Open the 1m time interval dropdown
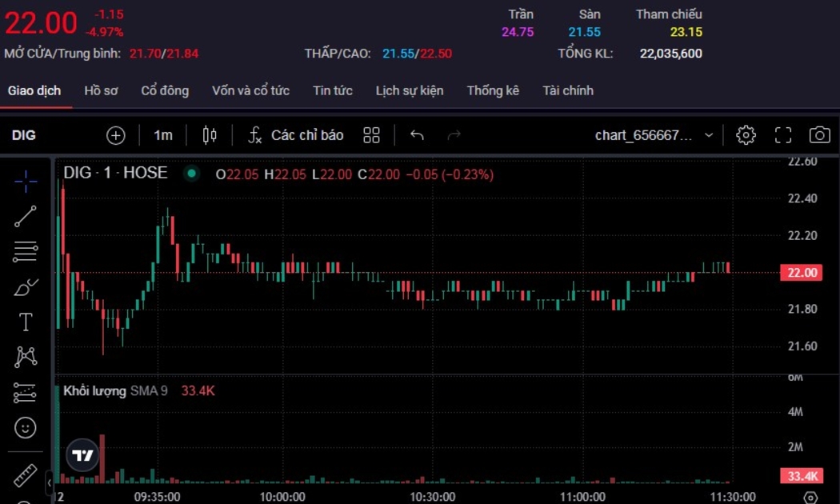The width and height of the screenshot is (840, 504). tap(163, 135)
